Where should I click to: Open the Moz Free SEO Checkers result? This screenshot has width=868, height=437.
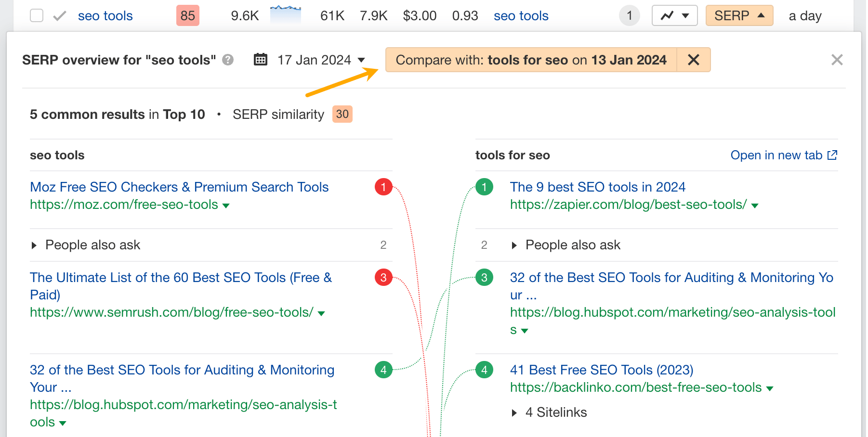coord(179,187)
